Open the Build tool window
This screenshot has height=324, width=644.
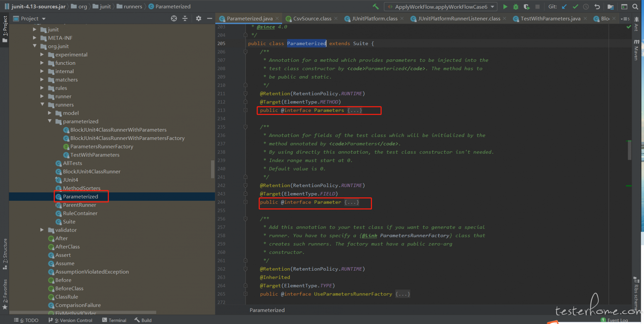coord(143,320)
